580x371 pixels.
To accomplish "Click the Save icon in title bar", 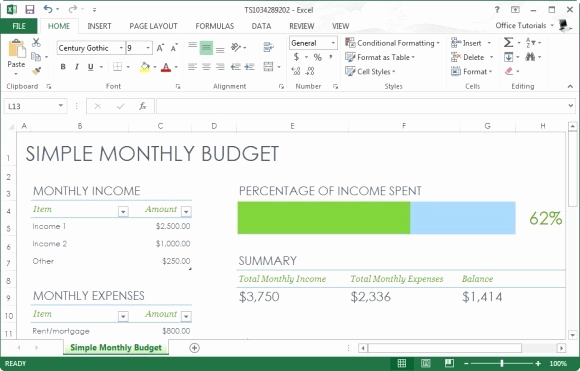I will [29, 9].
